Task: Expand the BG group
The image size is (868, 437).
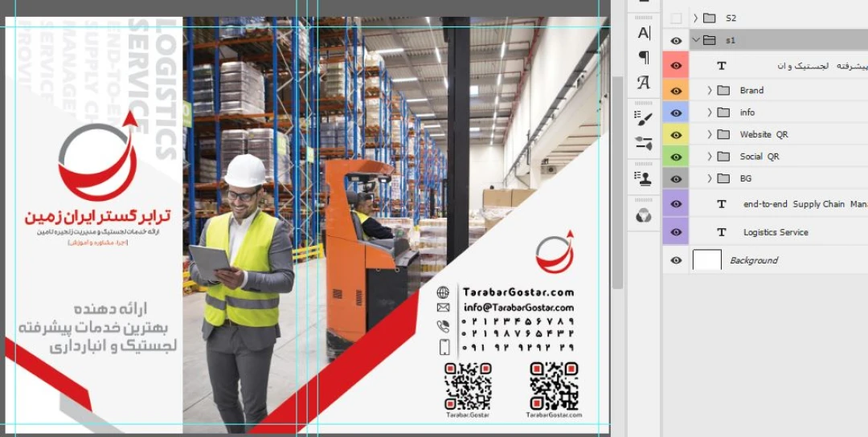Action: tap(710, 178)
